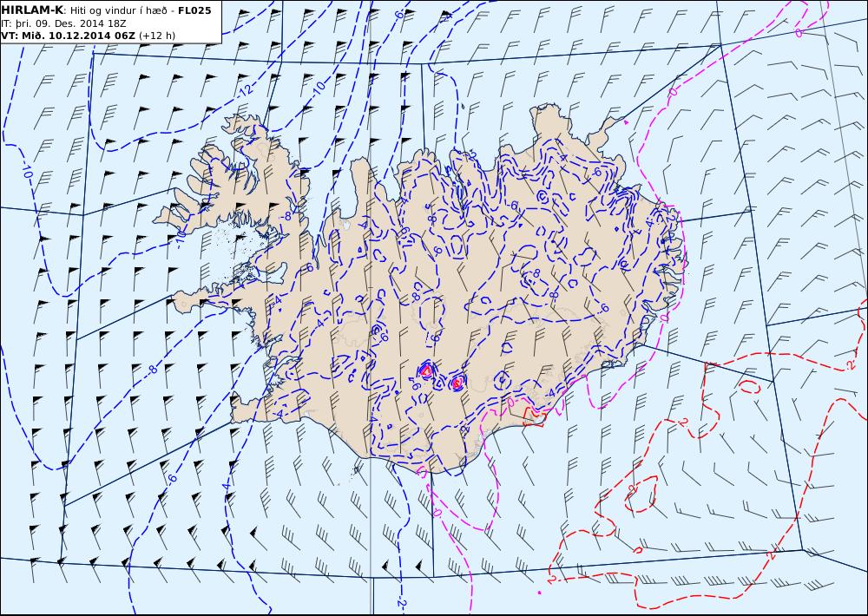Click the valid time 'VT: Mið. 10.12.2014 06Z'

[x=68, y=36]
